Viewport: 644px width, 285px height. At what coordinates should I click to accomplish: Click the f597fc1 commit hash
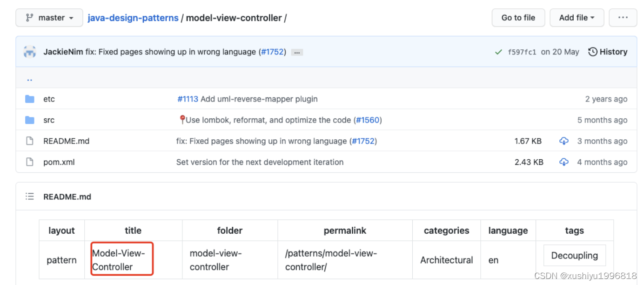tap(522, 52)
